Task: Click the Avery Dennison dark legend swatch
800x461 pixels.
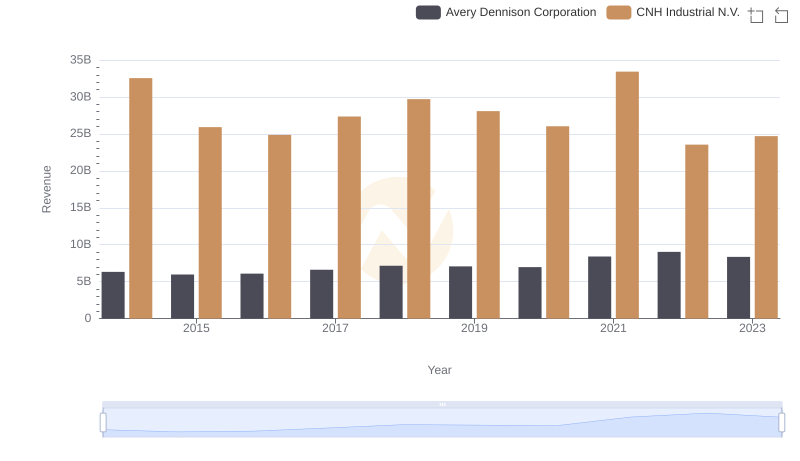Action: (428, 12)
